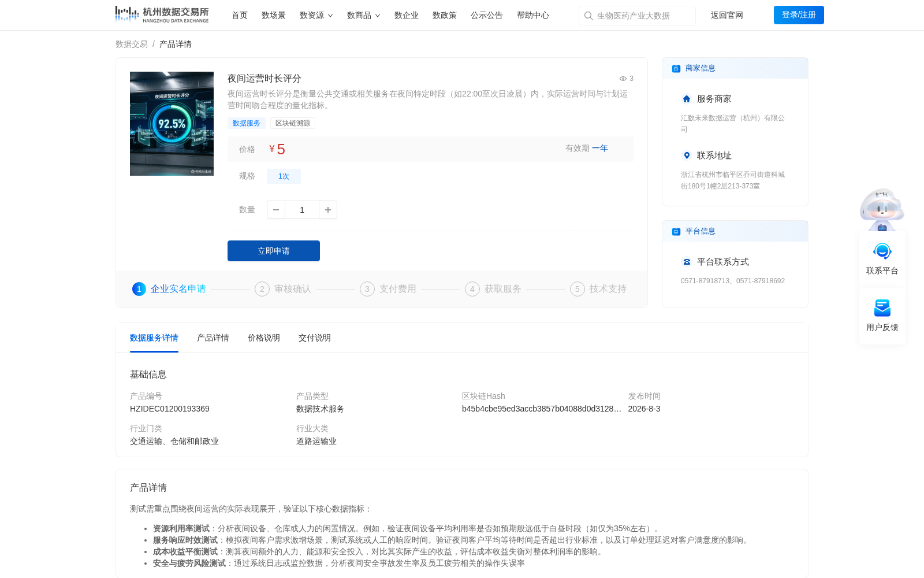Open the 联系平台 headset chat icon
Image resolution: width=924 pixels, height=578 pixels.
[882, 251]
